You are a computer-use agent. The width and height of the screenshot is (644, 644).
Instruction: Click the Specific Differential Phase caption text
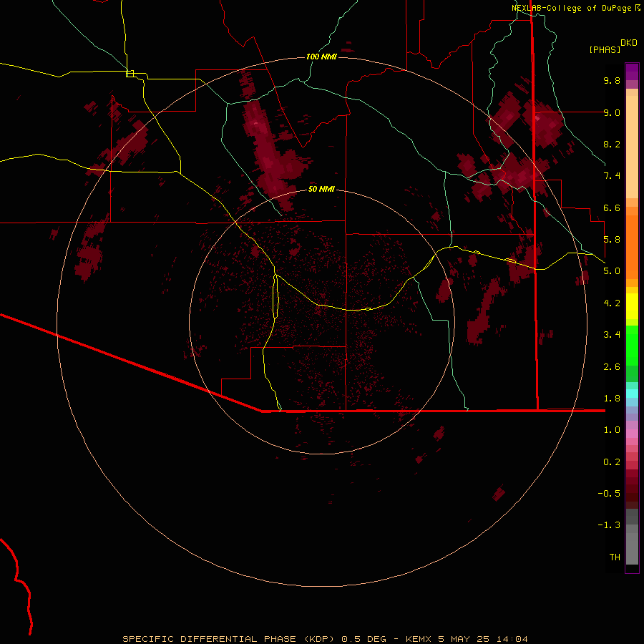click(325, 639)
